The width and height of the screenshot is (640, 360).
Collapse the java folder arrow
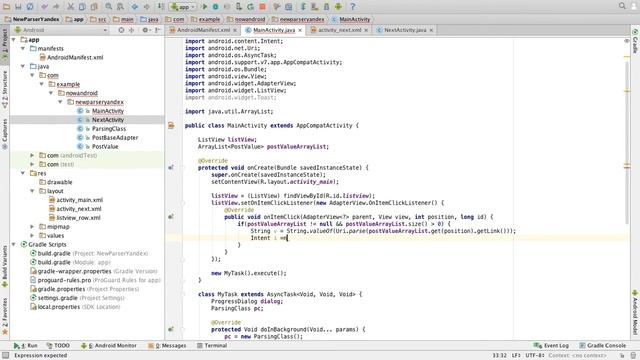point(23,67)
